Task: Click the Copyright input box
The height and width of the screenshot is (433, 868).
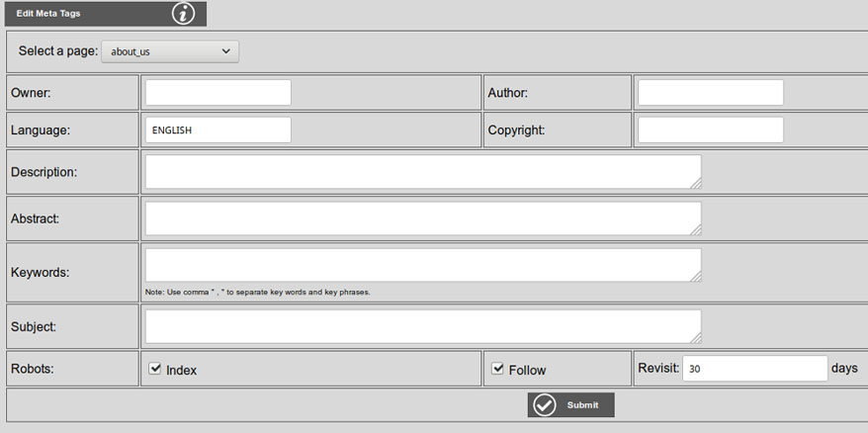Action: [x=710, y=130]
